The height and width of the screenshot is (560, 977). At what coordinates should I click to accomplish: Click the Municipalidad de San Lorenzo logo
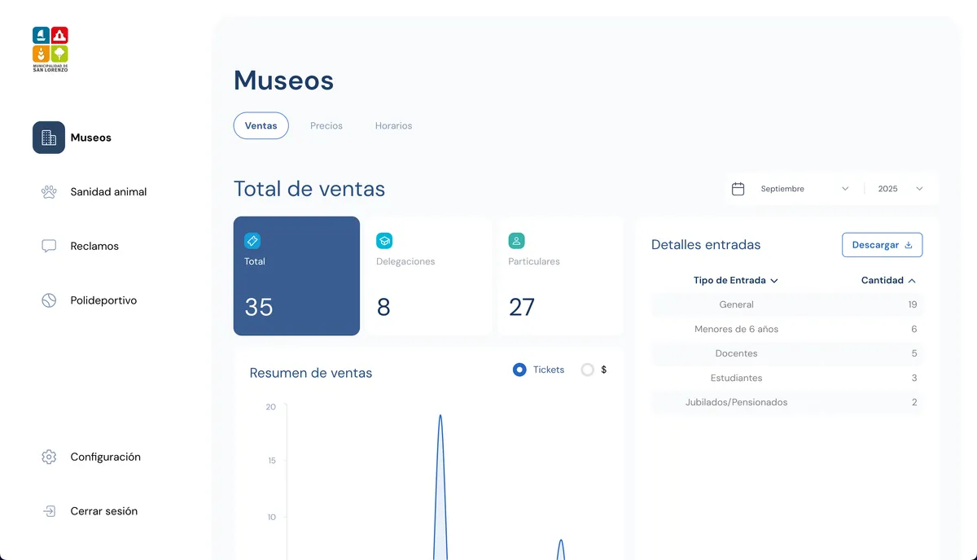coord(50,49)
